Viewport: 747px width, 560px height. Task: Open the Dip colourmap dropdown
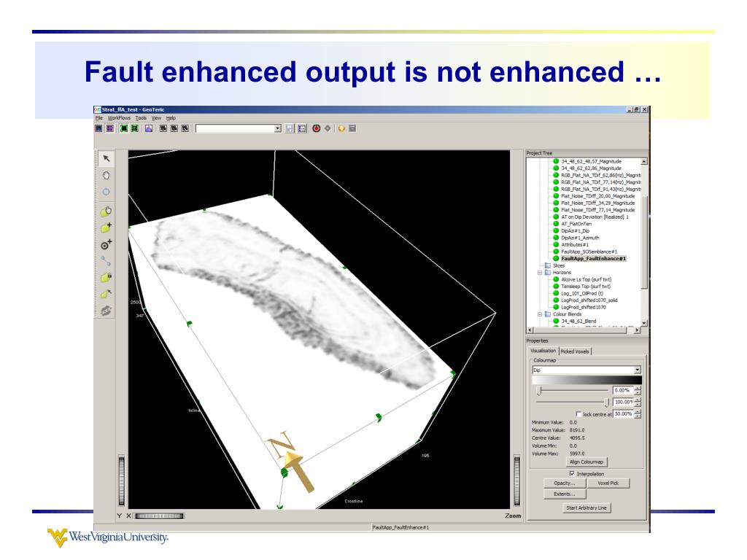pos(638,370)
